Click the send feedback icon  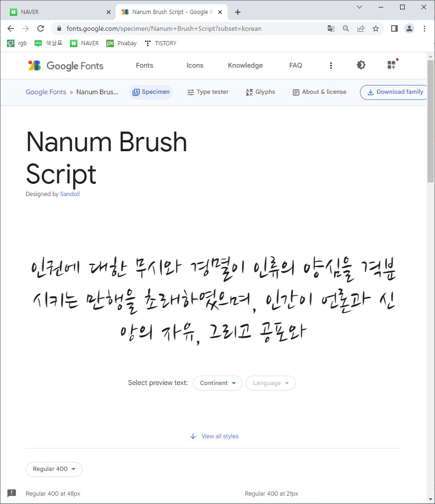click(12, 493)
